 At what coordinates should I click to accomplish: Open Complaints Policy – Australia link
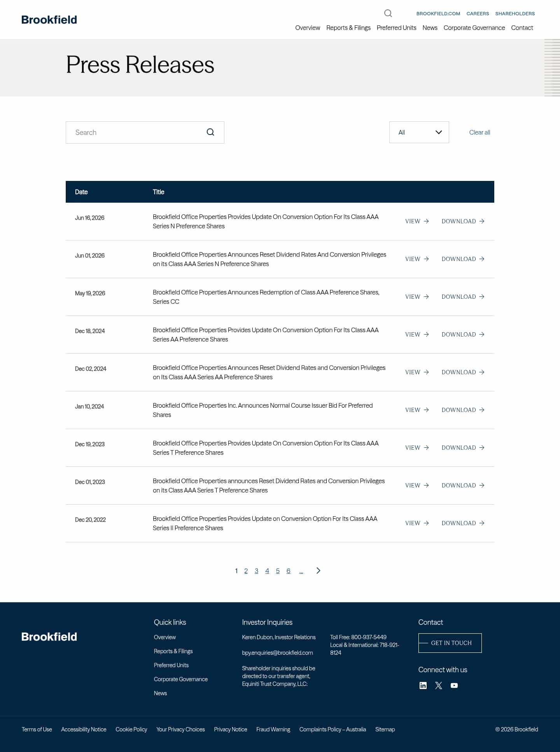coord(332,729)
